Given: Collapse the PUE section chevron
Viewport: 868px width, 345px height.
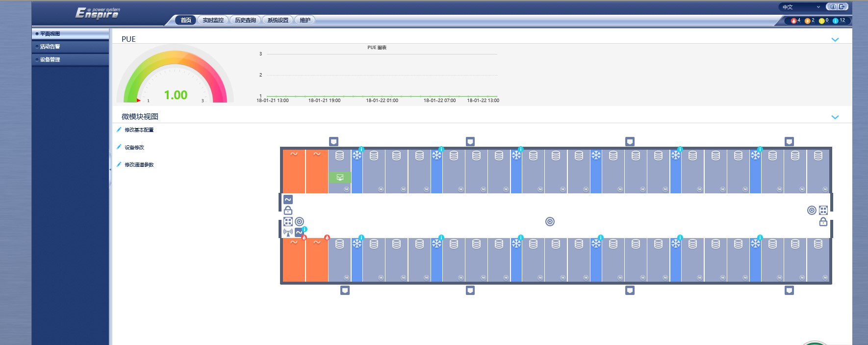Looking at the screenshot, I should click(x=835, y=40).
